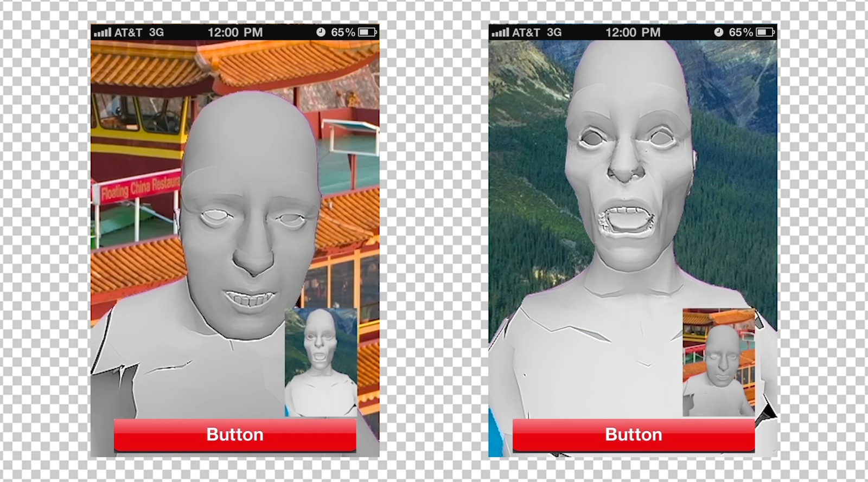Click the 12:00 PM time on left phone
The width and height of the screenshot is (868, 482).
[x=235, y=33]
